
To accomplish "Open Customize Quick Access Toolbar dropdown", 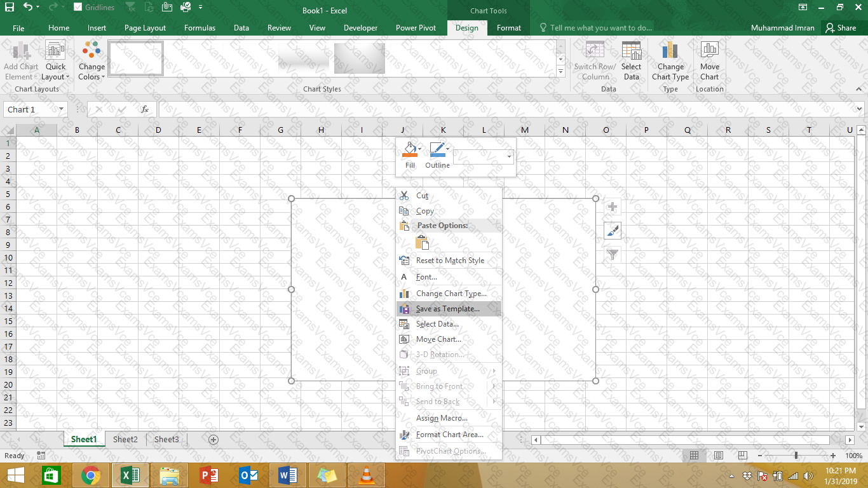I will tap(201, 8).
